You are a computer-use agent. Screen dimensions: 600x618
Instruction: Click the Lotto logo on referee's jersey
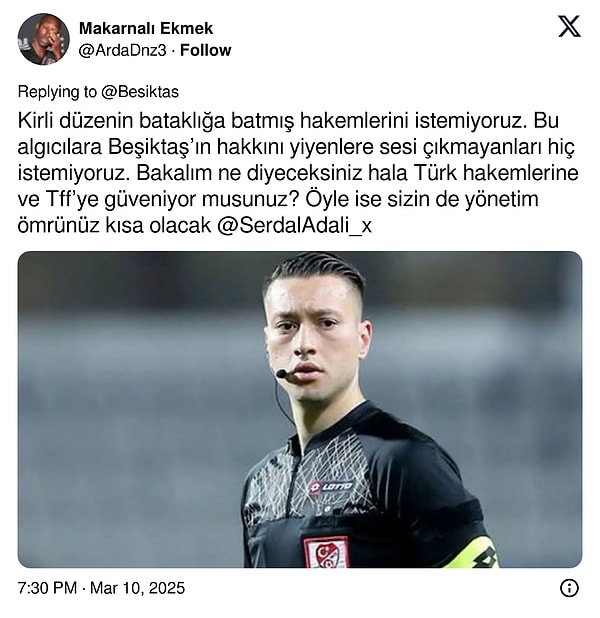coord(332,487)
